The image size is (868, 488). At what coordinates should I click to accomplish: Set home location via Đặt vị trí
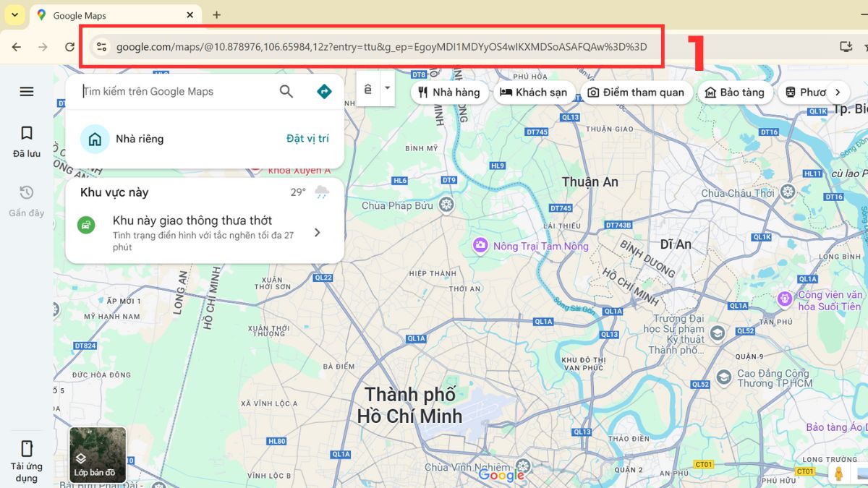[307, 139]
